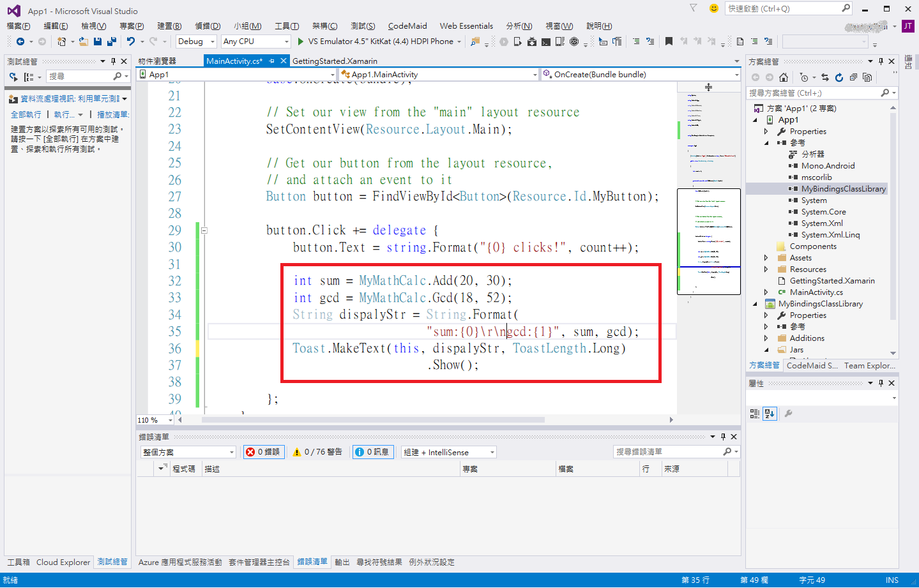Screen dimensions: 919x588
Task: Open the Android device toolbar icon
Action: click(517, 41)
